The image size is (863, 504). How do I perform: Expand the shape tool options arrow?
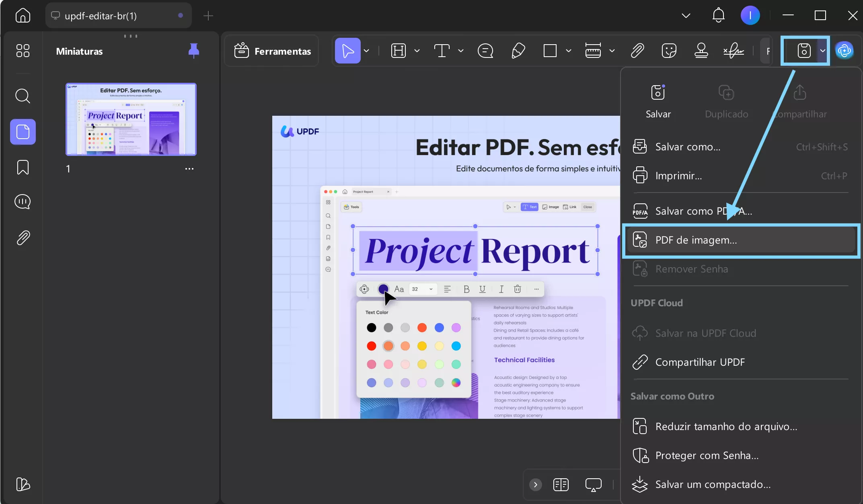click(569, 51)
